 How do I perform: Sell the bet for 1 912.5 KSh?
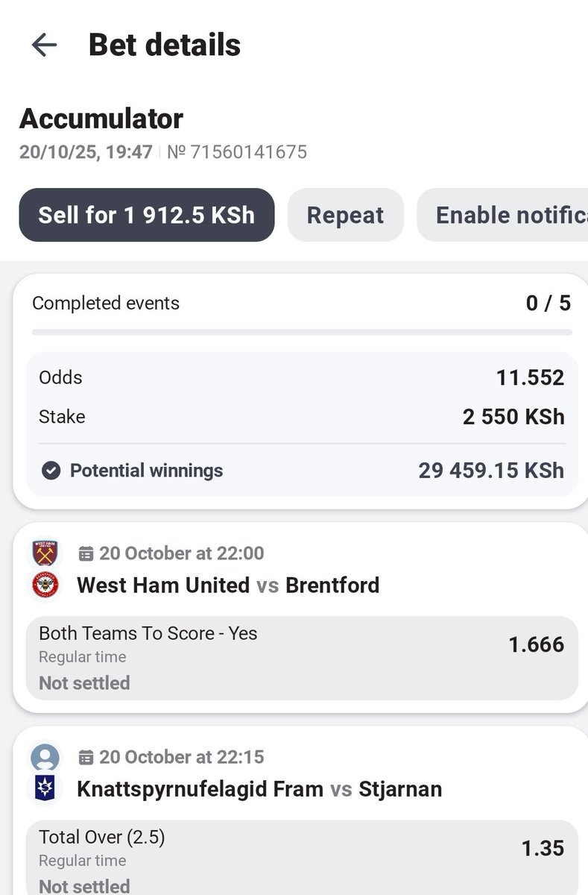pos(147,215)
